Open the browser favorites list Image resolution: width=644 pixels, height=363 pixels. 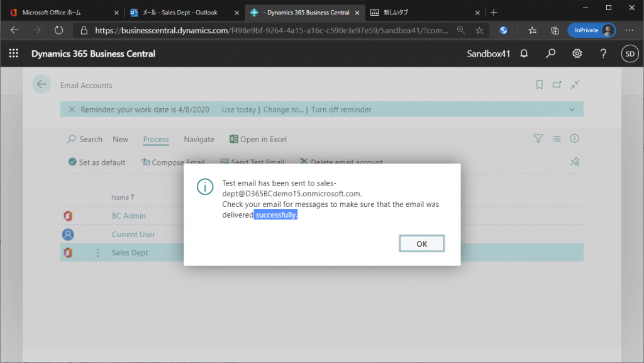(532, 30)
